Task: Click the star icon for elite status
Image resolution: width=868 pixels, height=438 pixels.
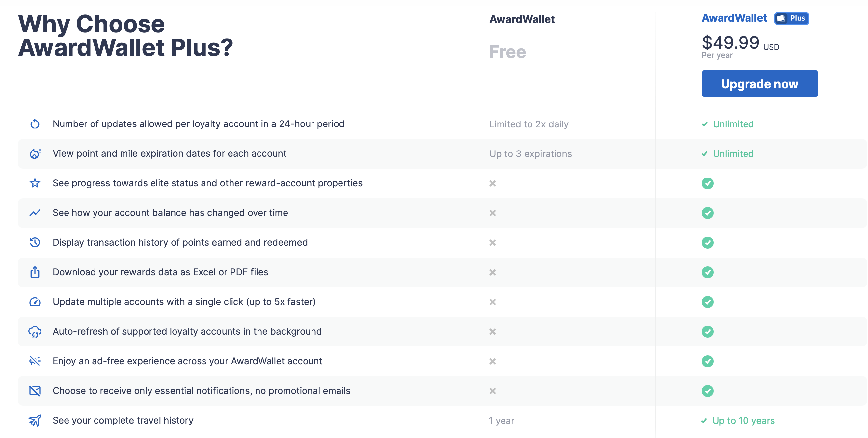Action: [35, 183]
